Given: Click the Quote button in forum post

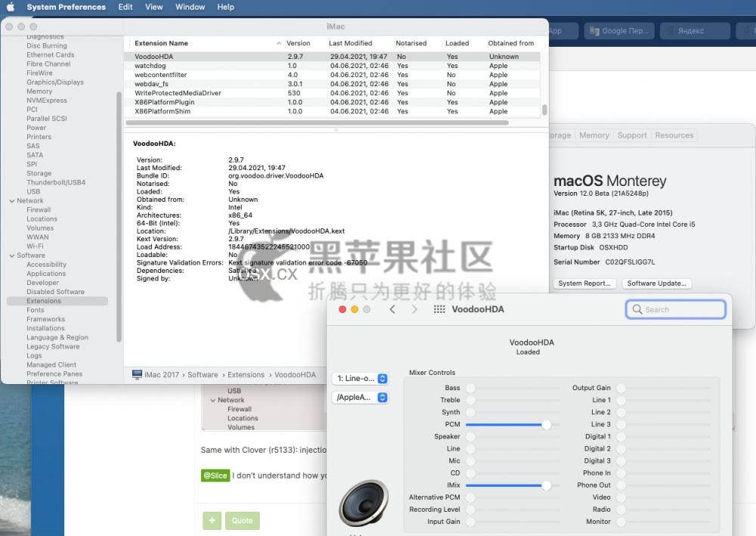Looking at the screenshot, I should (x=242, y=521).
